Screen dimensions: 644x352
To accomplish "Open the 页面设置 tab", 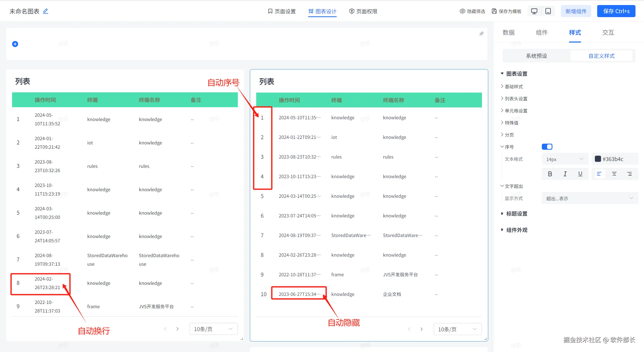I will pos(282,11).
